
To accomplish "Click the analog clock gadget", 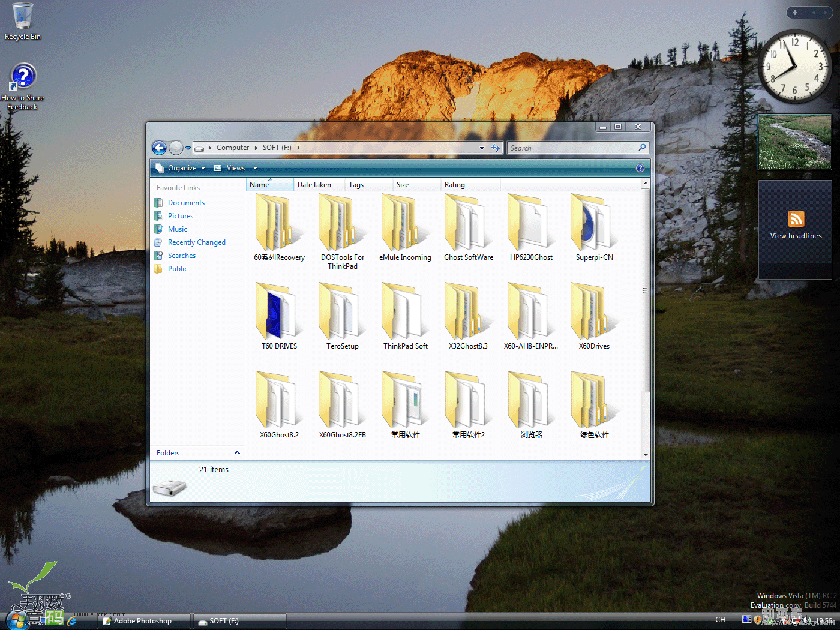I will 795,67.
